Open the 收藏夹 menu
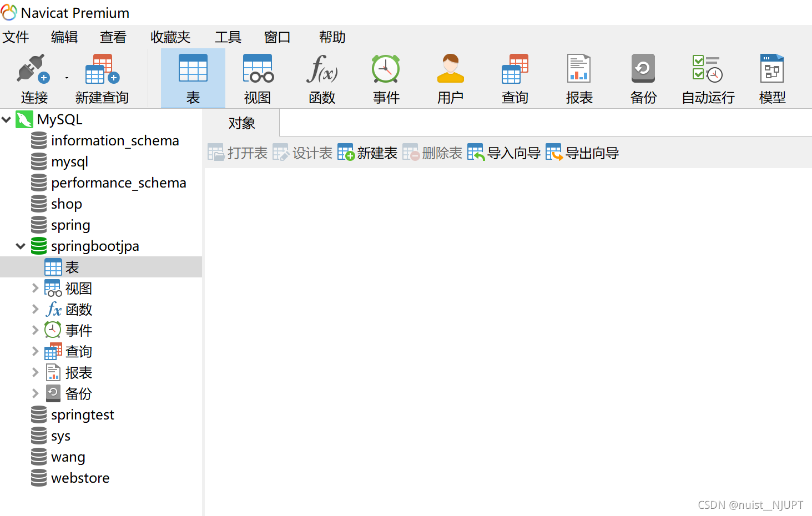 click(x=170, y=37)
